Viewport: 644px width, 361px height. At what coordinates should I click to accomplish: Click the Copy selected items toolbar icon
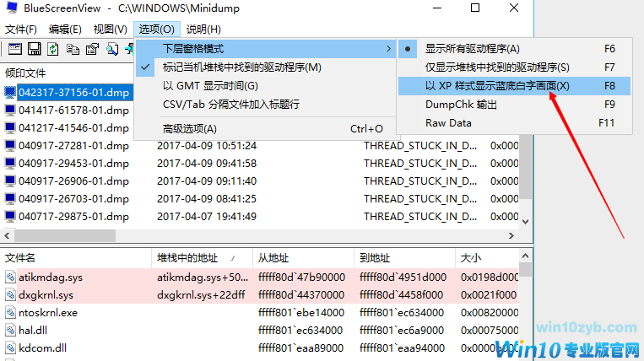click(x=73, y=49)
